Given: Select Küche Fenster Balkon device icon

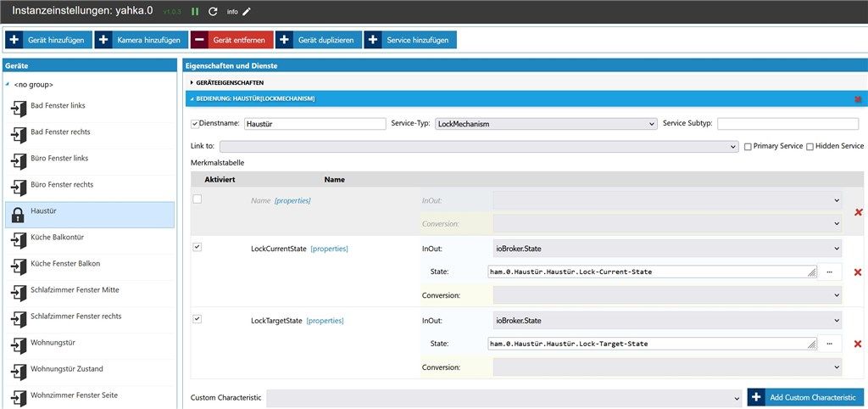Looking at the screenshot, I should [x=19, y=266].
